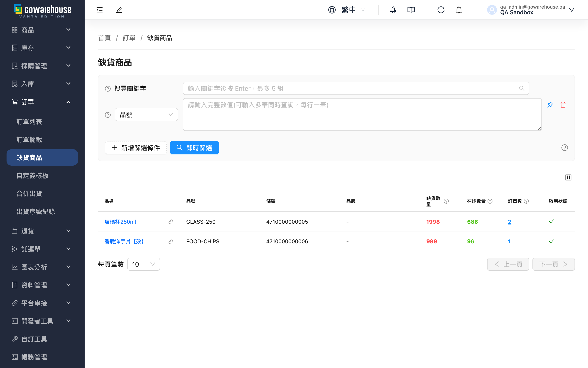Collapse the sidebar menu icon

pyautogui.click(x=100, y=10)
